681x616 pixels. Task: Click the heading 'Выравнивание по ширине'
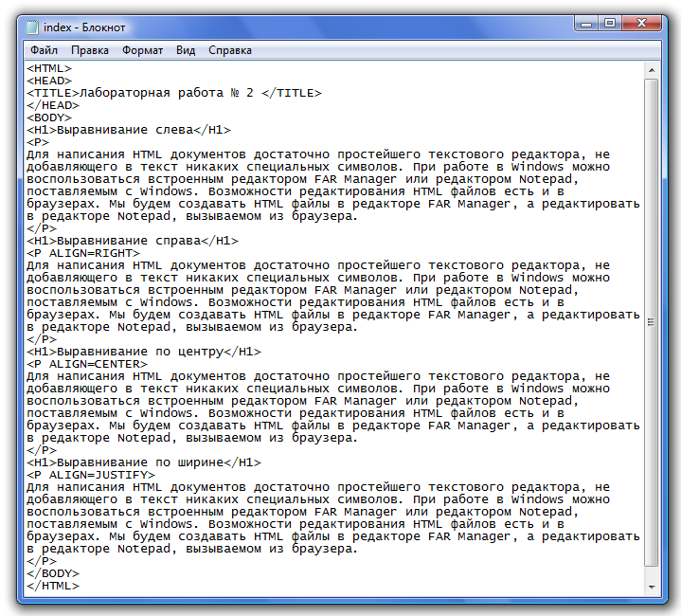(x=144, y=462)
